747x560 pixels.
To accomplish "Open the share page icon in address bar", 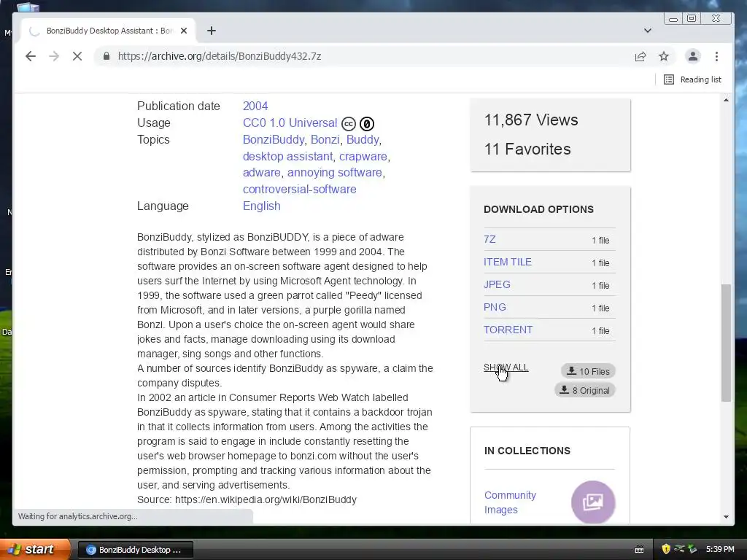I will (x=640, y=57).
